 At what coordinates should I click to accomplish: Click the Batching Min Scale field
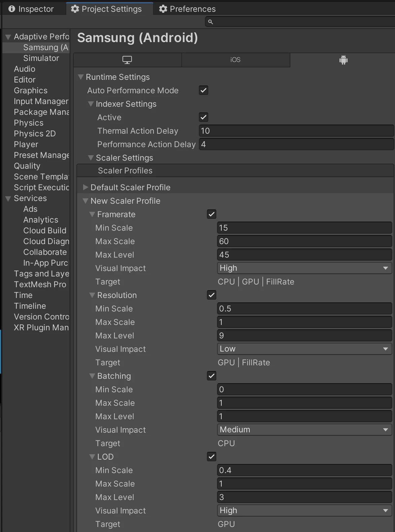point(304,389)
